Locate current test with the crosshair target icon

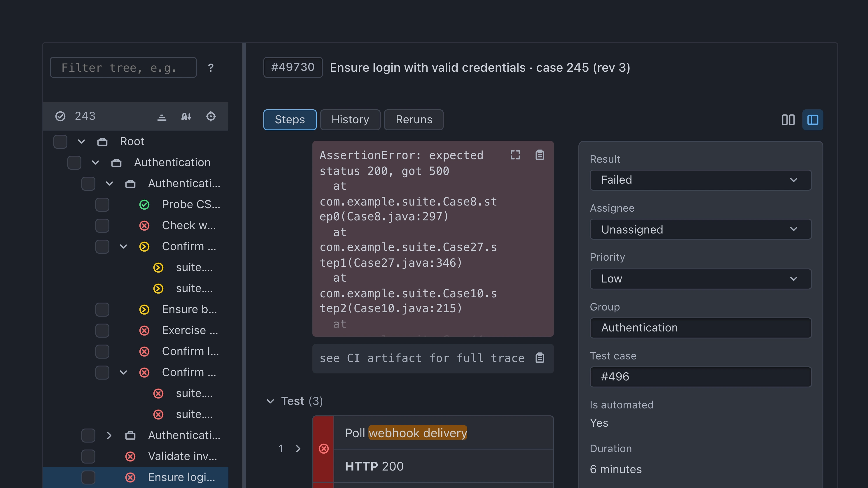tap(211, 117)
